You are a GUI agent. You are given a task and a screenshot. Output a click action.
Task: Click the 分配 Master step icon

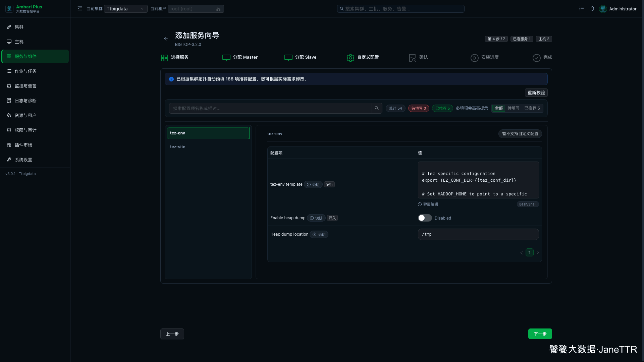click(x=226, y=58)
